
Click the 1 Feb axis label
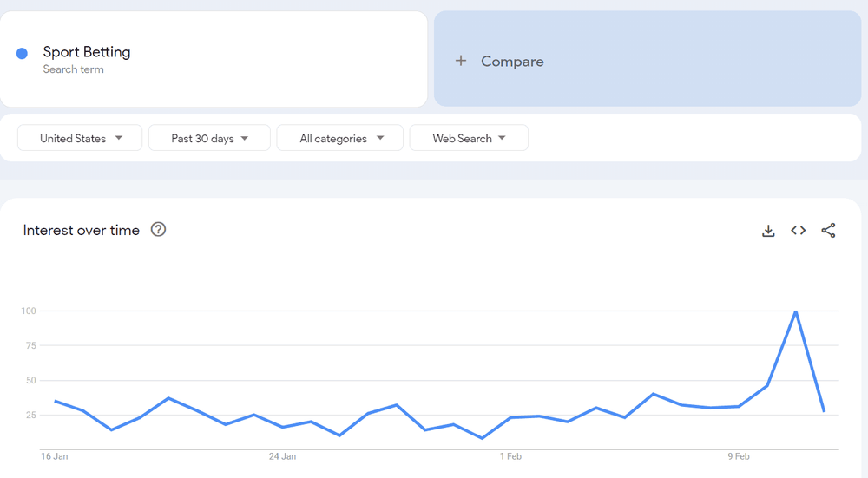pyautogui.click(x=510, y=456)
